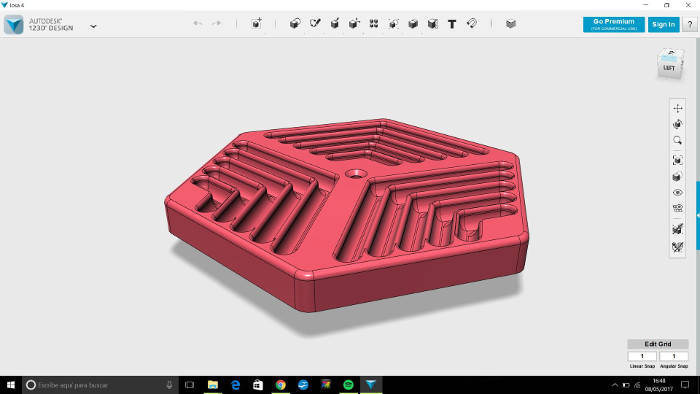This screenshot has width=700, height=394.
Task: Open the Construct tool menu
Action: (x=335, y=23)
